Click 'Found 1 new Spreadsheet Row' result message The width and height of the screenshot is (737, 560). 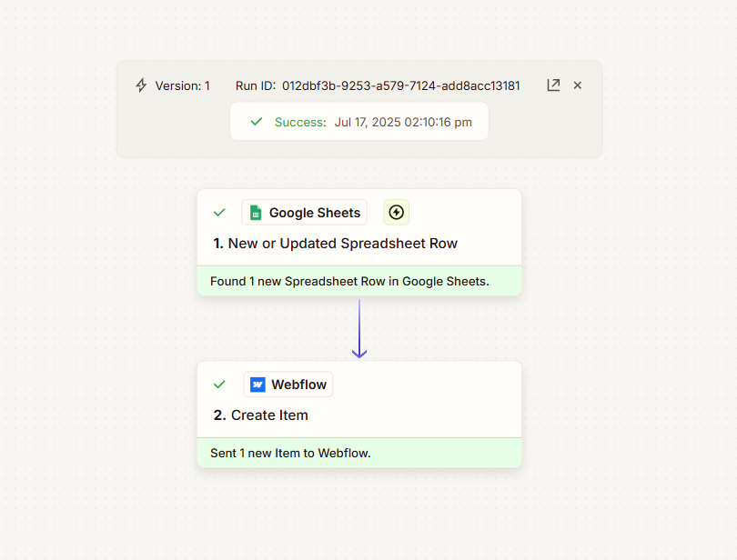click(359, 281)
